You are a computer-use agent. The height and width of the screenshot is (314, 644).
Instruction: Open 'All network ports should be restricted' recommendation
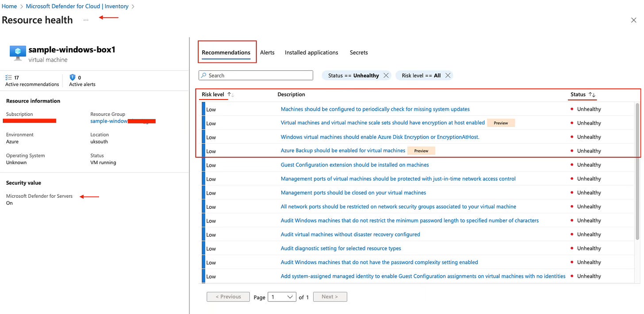coord(399,207)
